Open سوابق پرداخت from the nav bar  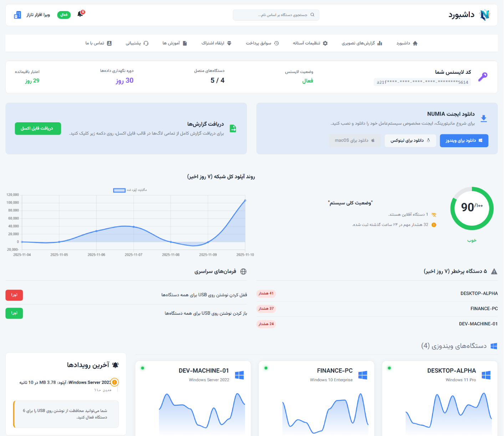(262, 43)
